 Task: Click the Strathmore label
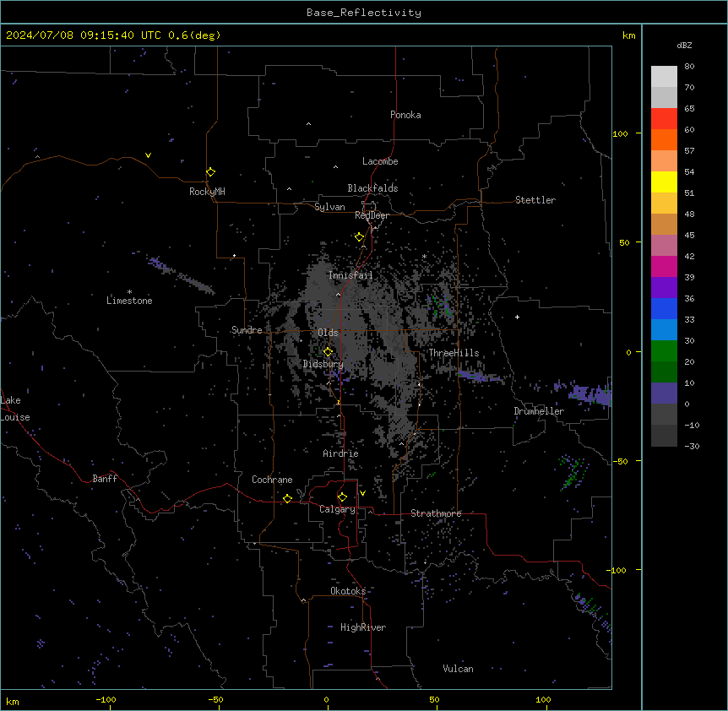click(436, 513)
